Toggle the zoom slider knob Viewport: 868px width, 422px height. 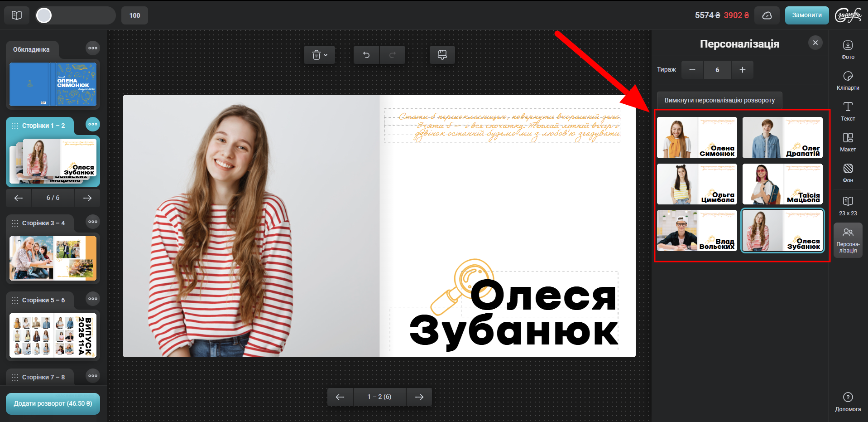click(44, 15)
